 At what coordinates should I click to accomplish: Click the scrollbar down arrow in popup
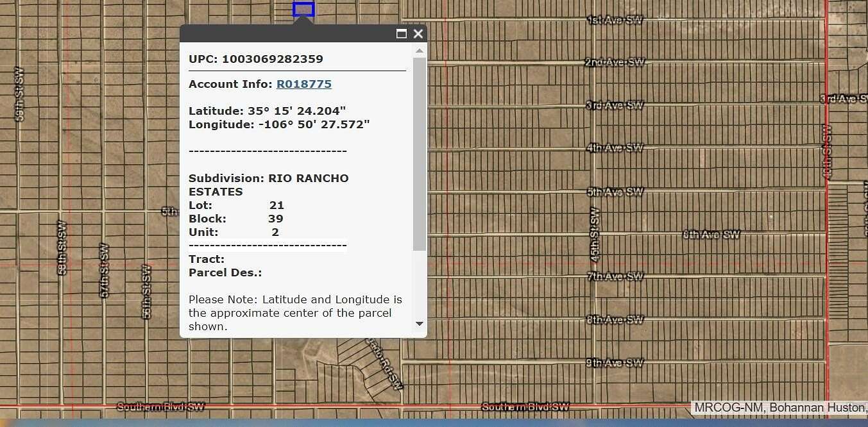tap(419, 324)
